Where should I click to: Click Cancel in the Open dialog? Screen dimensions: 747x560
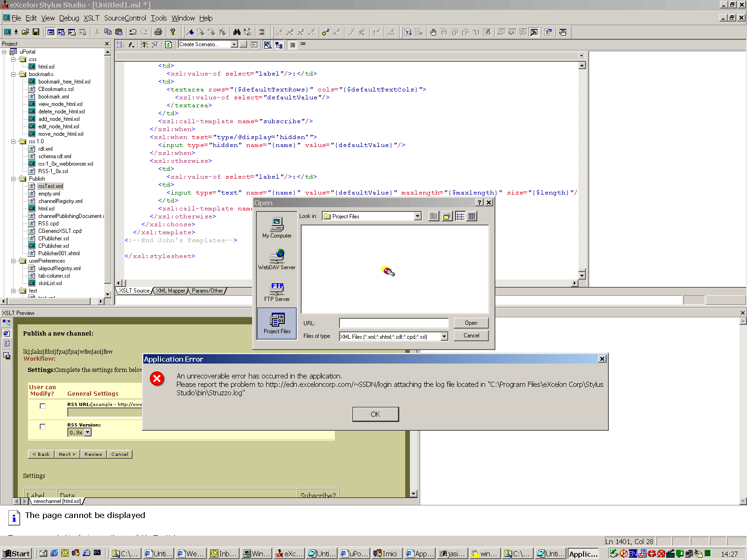(x=471, y=336)
